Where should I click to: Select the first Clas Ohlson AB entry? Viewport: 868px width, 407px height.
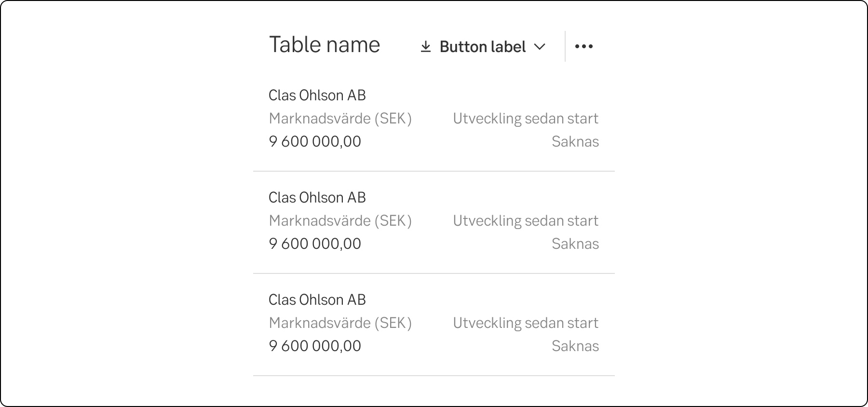point(317,95)
